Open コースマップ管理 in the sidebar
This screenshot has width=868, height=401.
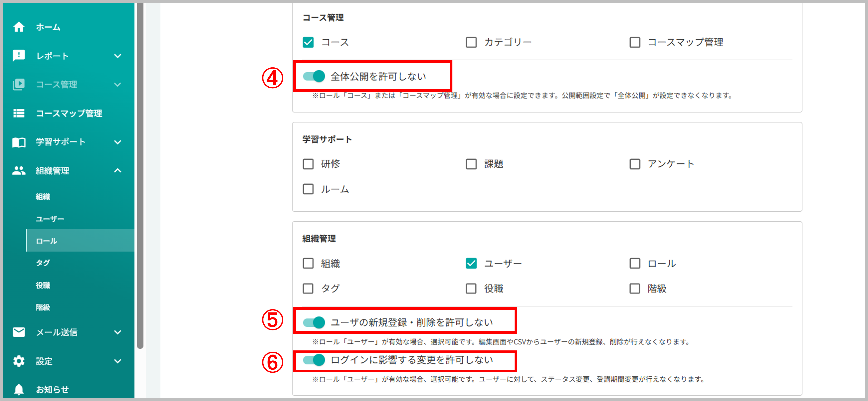[x=69, y=113]
